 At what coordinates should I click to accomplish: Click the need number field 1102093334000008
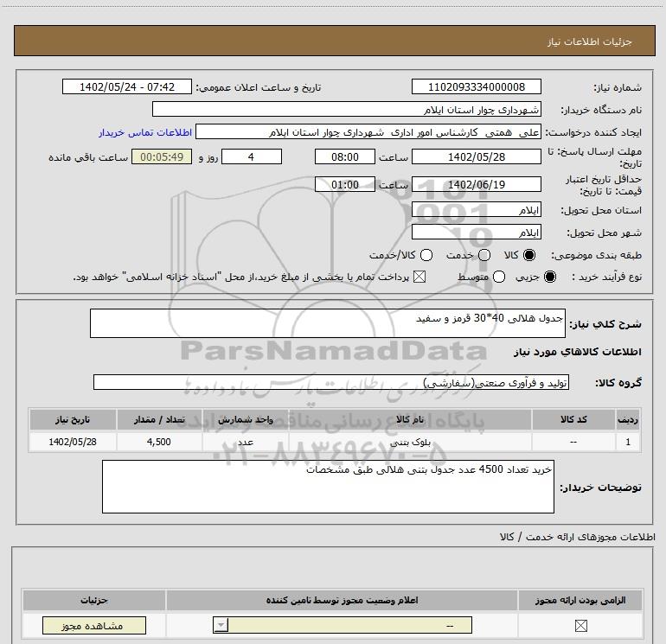476,87
